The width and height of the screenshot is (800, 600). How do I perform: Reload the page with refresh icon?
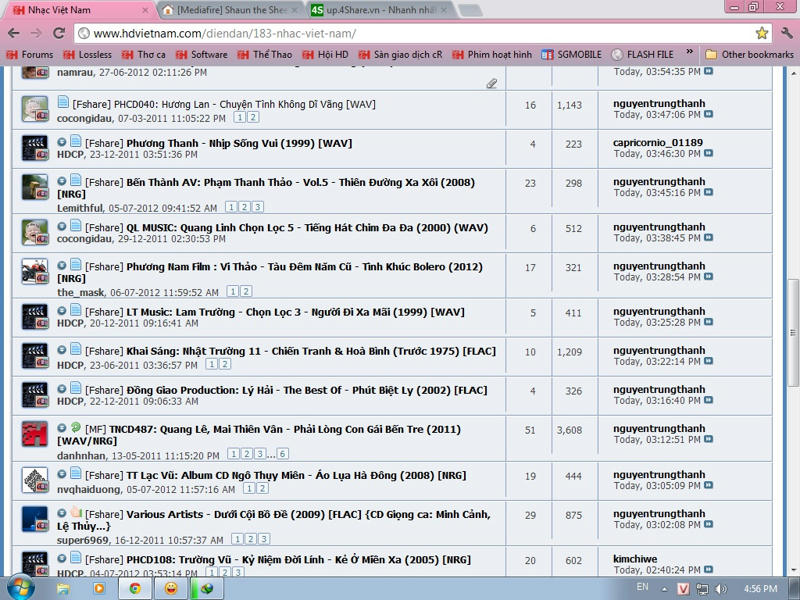pyautogui.click(x=59, y=33)
